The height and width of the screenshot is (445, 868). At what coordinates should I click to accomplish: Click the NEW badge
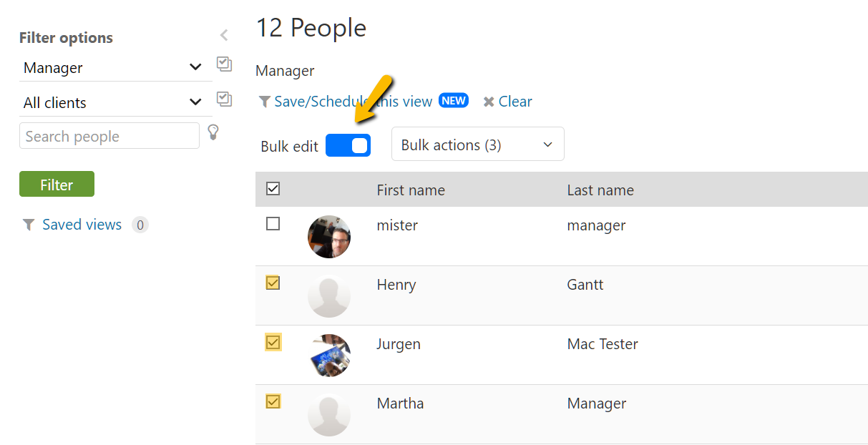(454, 101)
